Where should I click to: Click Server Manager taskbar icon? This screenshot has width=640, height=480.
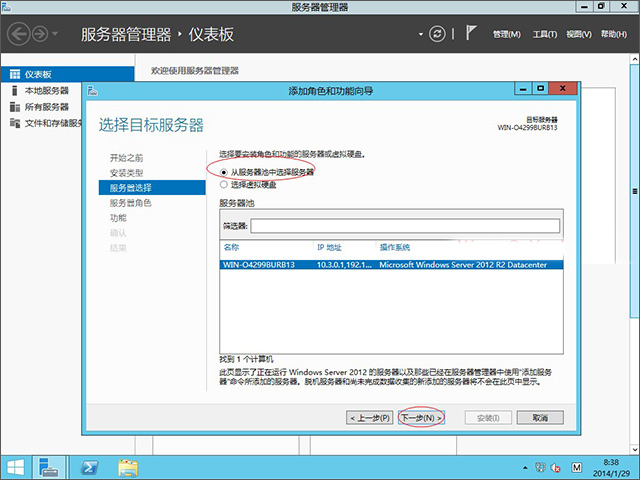tap(48, 467)
